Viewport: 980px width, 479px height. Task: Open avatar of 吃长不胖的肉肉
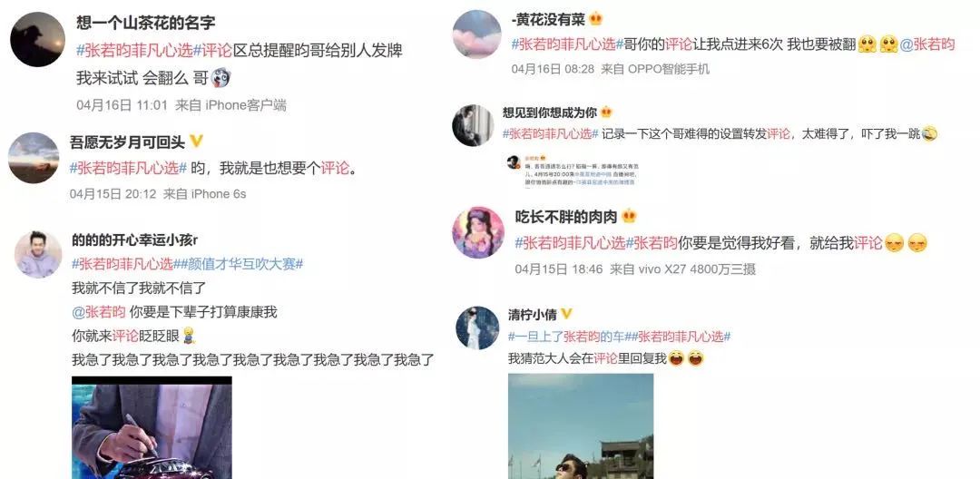pyautogui.click(x=478, y=232)
